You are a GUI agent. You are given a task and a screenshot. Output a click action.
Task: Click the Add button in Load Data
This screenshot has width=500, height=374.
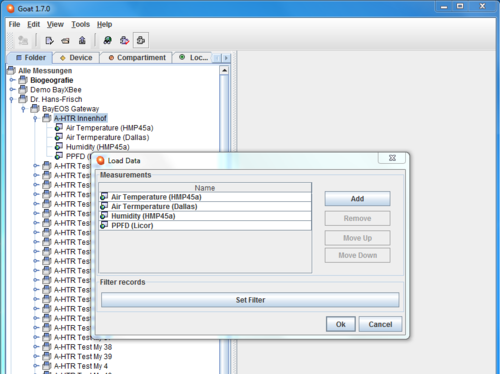[357, 199]
